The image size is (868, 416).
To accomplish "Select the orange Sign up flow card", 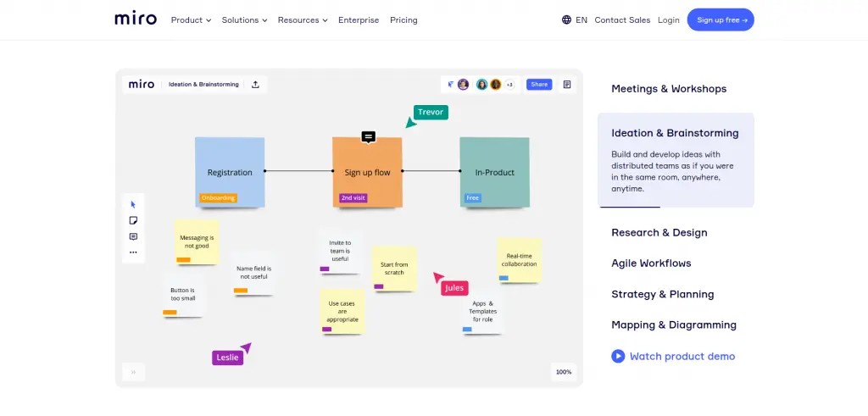I will pos(367,172).
